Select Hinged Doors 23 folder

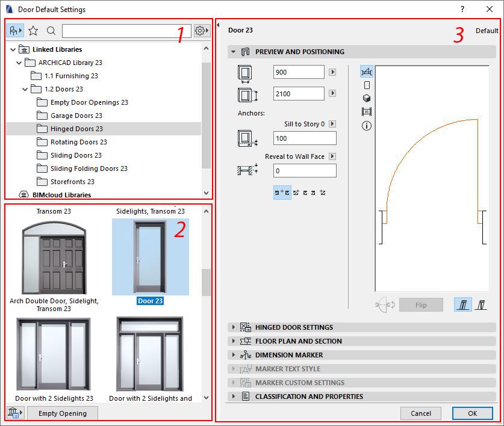104,129
